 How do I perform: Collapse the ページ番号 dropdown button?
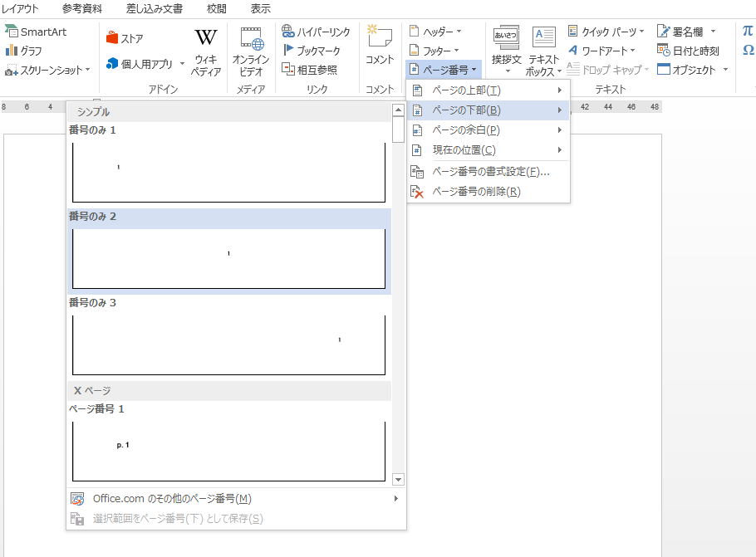click(x=444, y=70)
